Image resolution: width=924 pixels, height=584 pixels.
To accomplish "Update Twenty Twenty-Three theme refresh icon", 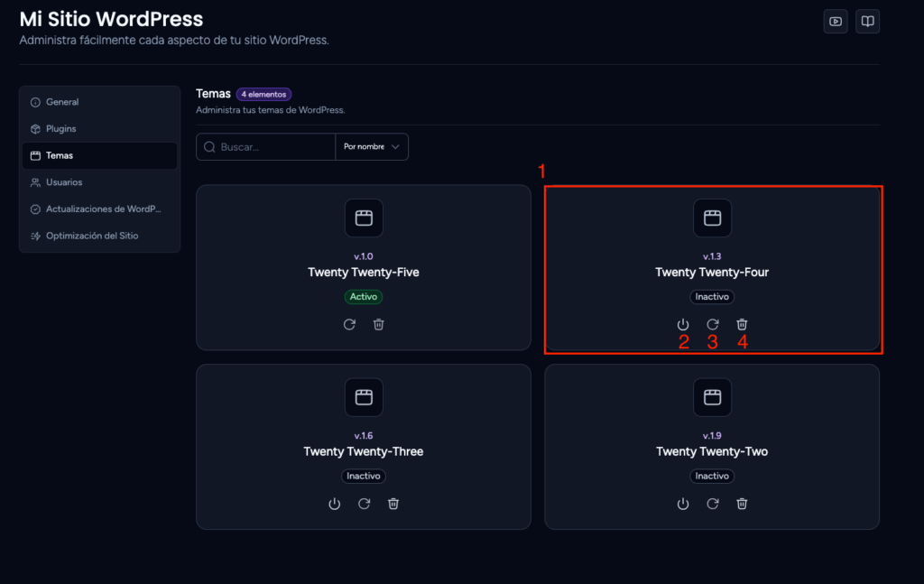I will point(365,504).
